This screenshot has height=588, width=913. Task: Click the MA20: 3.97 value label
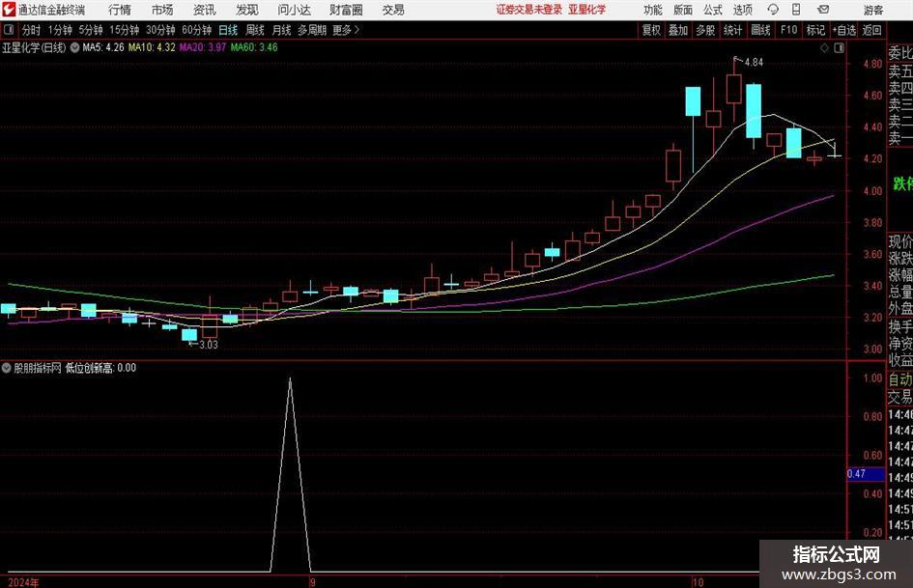point(202,47)
